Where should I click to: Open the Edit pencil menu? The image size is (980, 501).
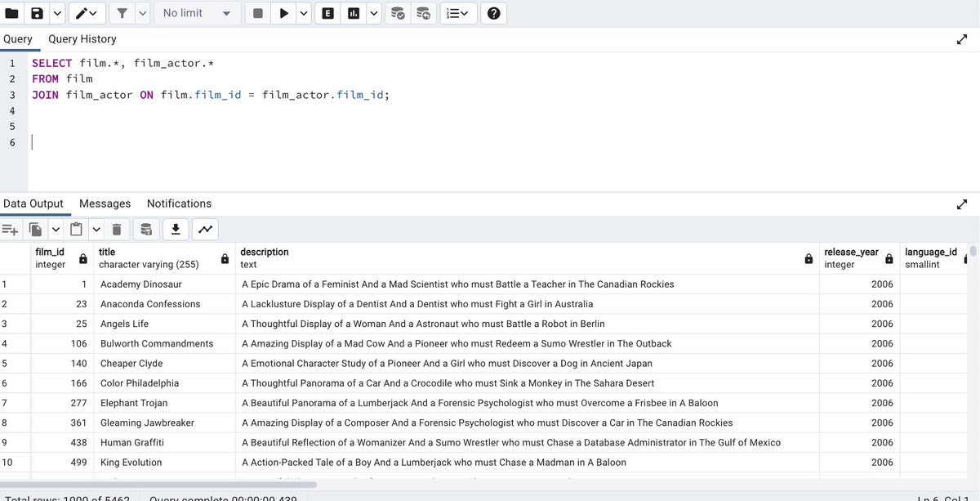87,13
